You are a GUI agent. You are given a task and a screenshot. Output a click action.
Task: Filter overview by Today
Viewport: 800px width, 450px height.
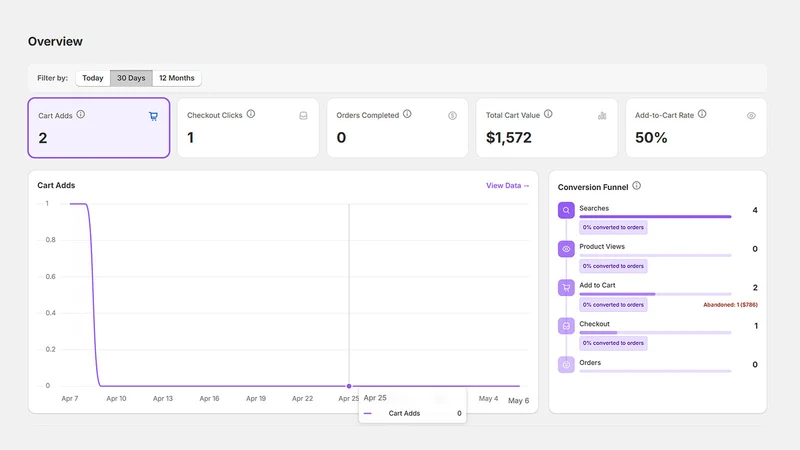click(x=93, y=78)
